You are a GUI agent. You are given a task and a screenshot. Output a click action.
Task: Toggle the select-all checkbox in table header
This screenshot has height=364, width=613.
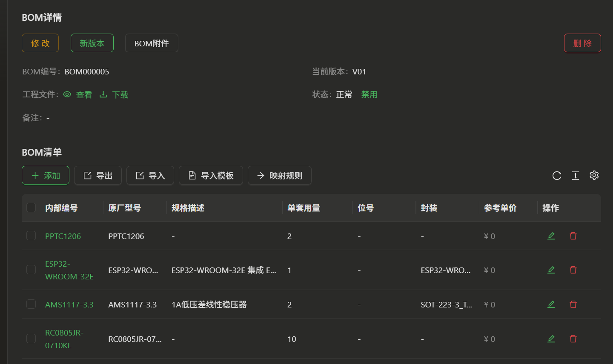[31, 208]
